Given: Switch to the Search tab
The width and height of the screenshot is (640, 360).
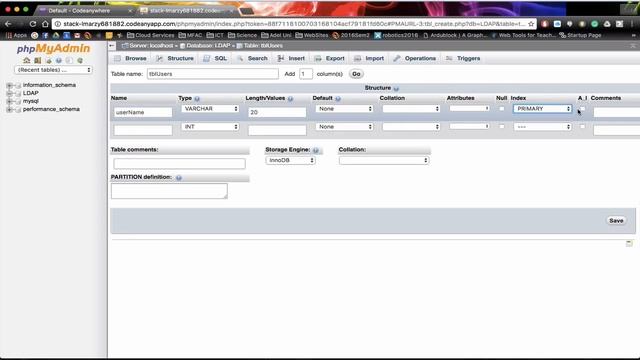Looking at the screenshot, I should 252,59.
